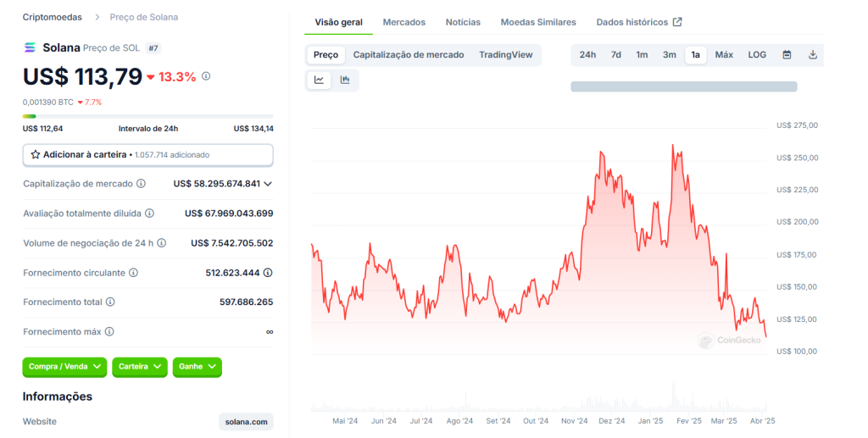Click Adicionar à carteira button
Screen dimensions: 868x438
click(147, 155)
